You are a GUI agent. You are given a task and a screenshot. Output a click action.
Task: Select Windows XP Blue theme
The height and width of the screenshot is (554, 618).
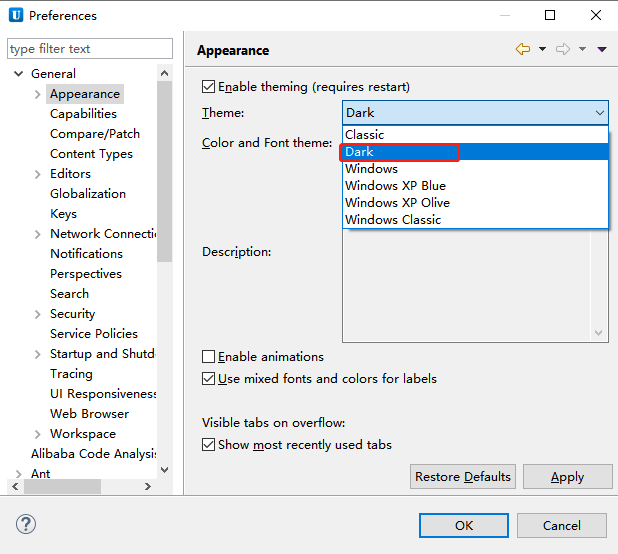[x=475, y=186]
